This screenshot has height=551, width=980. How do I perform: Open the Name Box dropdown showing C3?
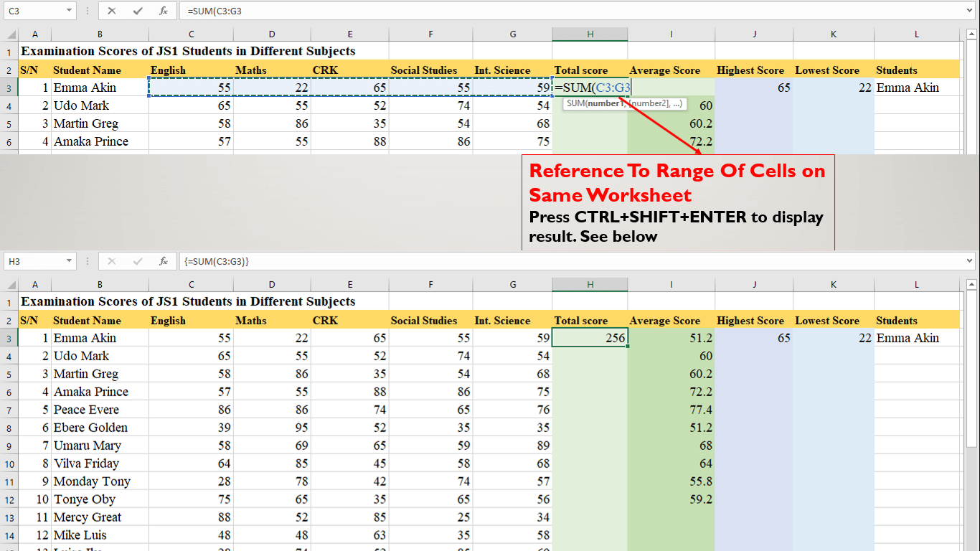coord(69,10)
